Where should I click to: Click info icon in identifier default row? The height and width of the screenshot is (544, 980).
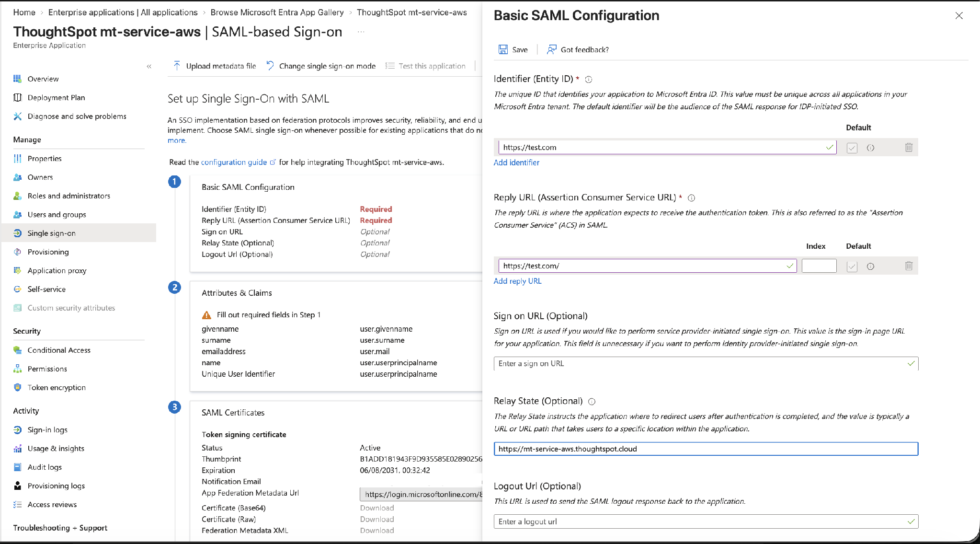pyautogui.click(x=870, y=148)
